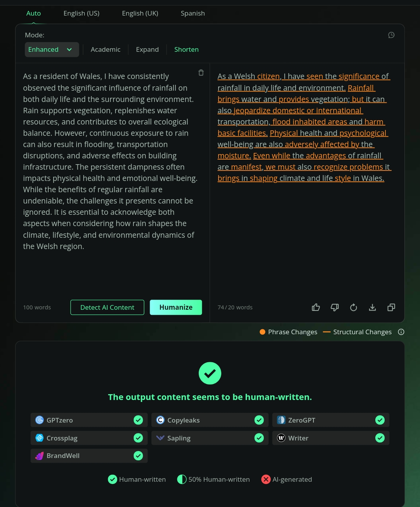Give thumbs down to the output

coord(334,307)
